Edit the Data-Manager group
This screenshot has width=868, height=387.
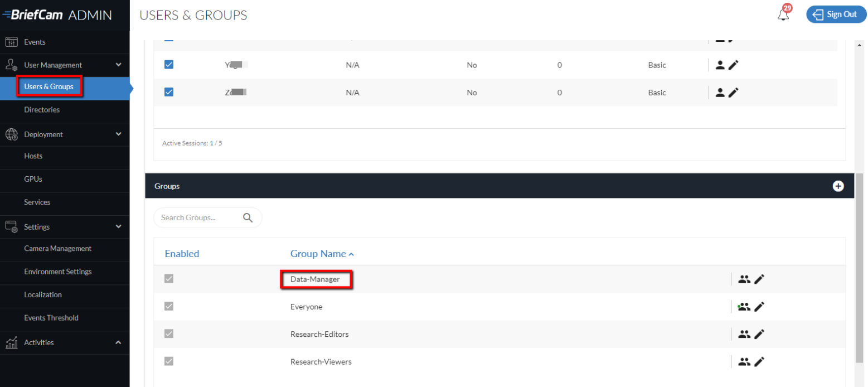[759, 279]
